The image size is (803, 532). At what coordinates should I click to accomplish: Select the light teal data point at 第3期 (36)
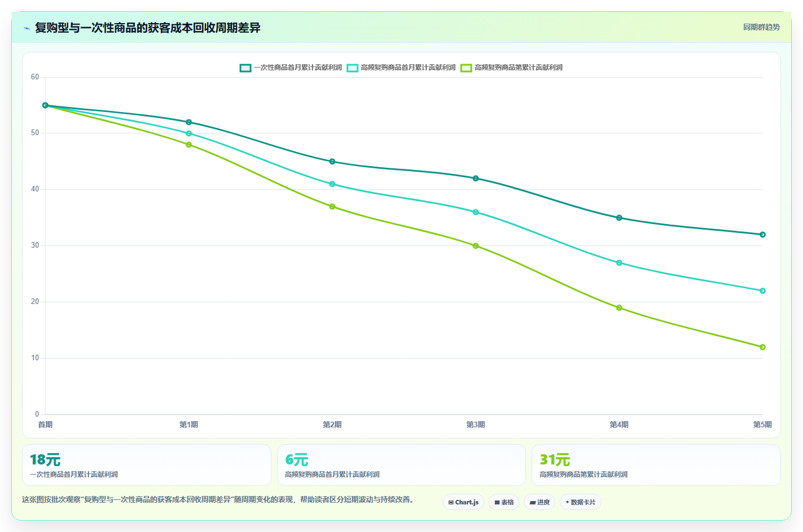click(x=476, y=212)
